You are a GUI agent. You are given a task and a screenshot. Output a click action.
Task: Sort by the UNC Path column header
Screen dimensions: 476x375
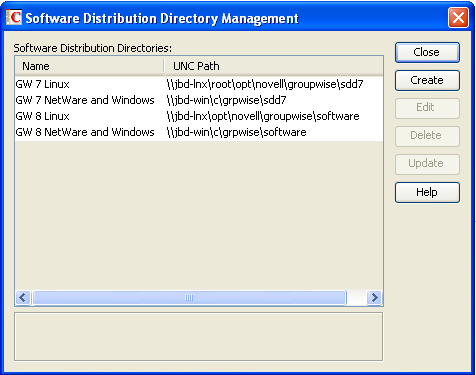[x=274, y=66]
